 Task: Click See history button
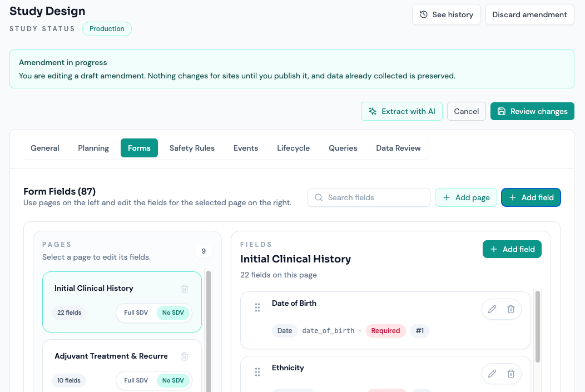coord(446,14)
